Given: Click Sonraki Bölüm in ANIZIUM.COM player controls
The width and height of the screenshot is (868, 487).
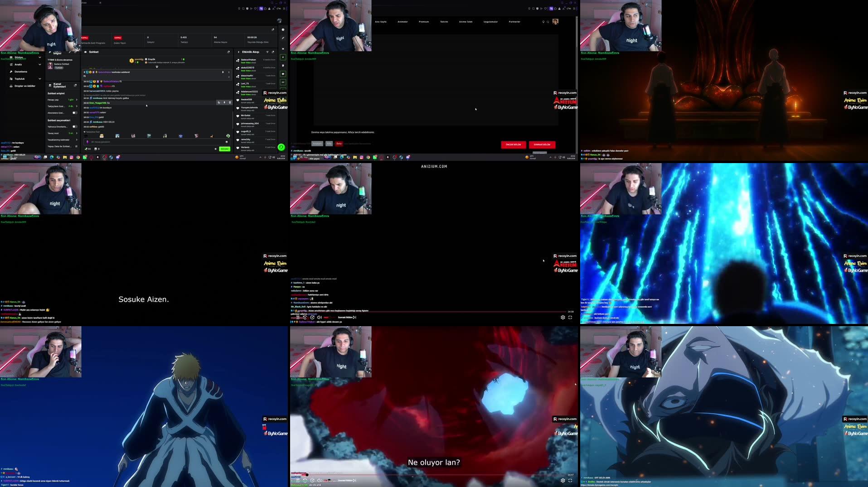Looking at the screenshot, I should pos(347,317).
